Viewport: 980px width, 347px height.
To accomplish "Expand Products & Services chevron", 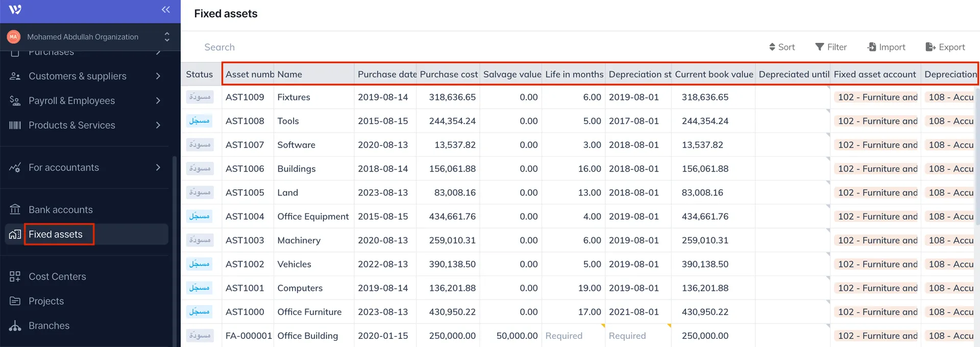I will pos(158,125).
